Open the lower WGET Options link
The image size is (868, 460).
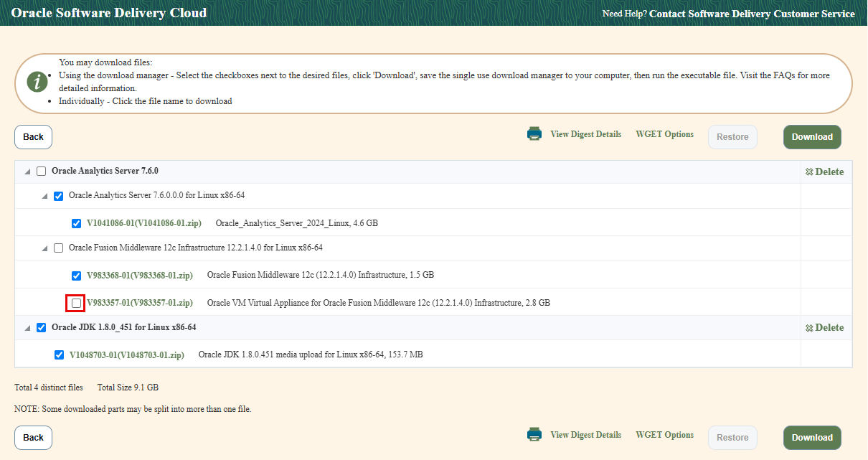coord(664,435)
